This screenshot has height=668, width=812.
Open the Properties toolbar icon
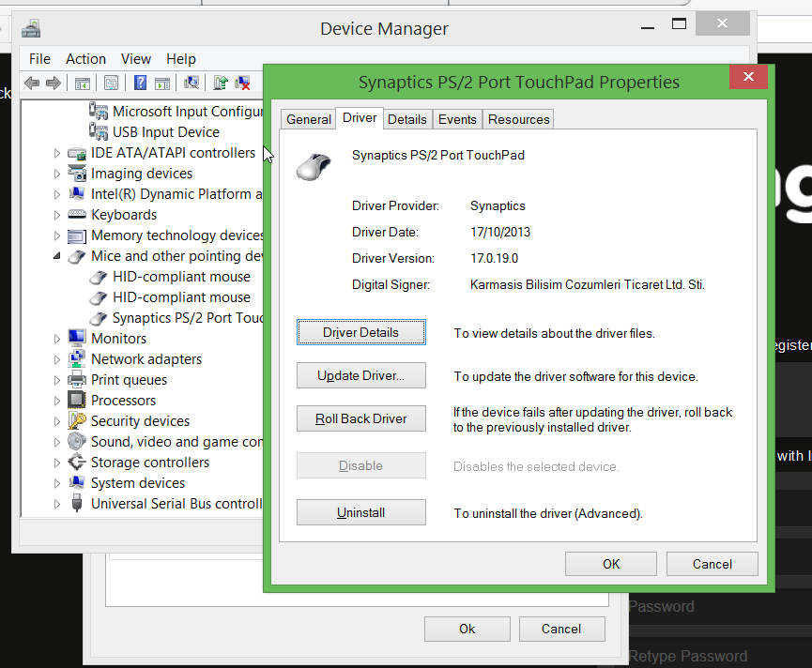[x=112, y=83]
